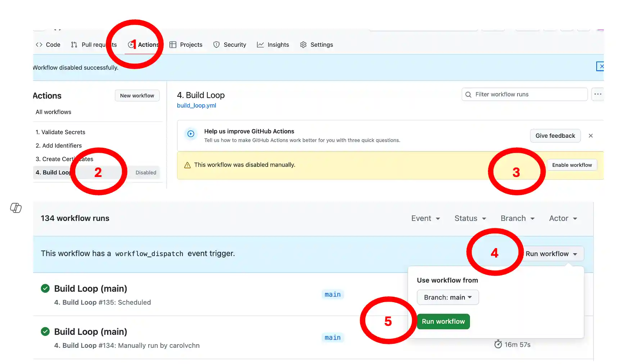Viewport: 629px width, 364px height.
Task: Click the Projects board icon
Action: [x=173, y=45]
